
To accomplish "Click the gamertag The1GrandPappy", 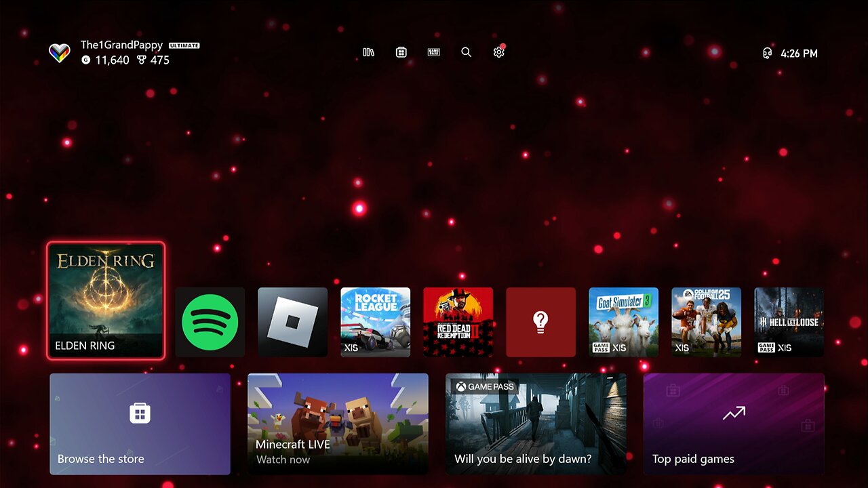I will pos(121,45).
